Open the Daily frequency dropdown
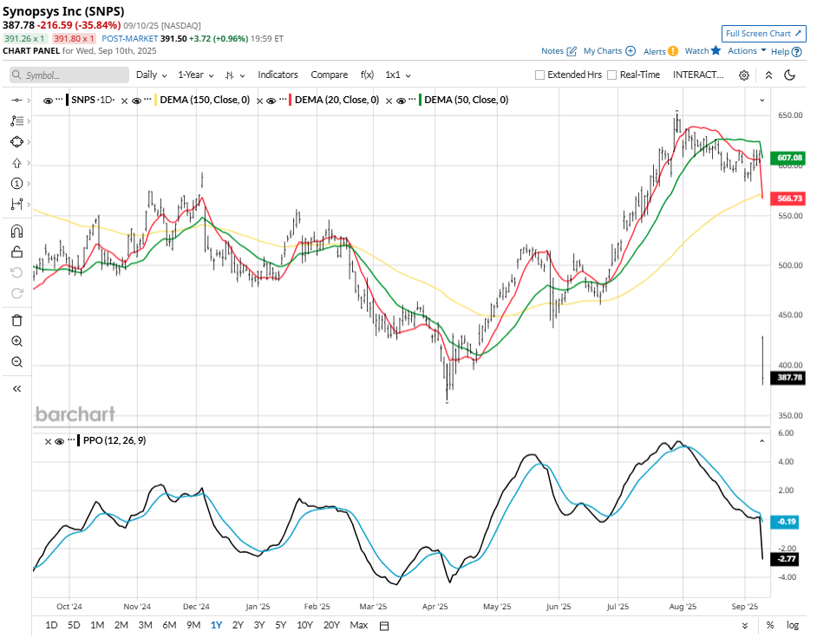The image size is (830, 644). tap(152, 75)
